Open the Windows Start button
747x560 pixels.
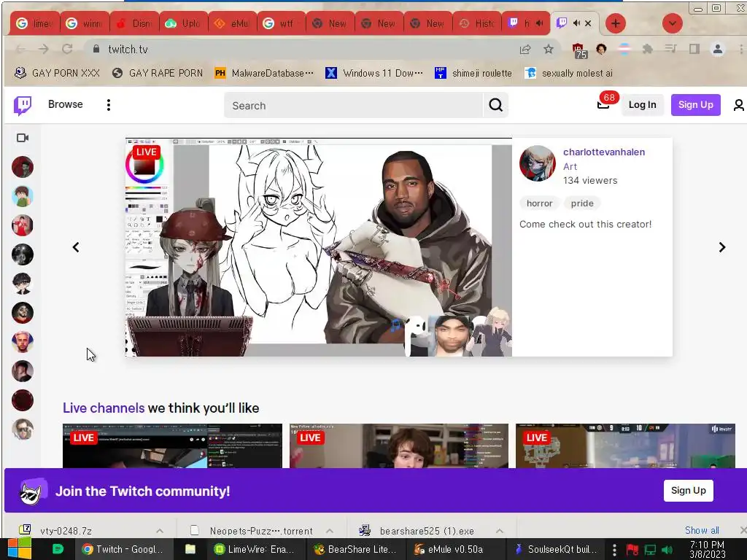(x=19, y=549)
